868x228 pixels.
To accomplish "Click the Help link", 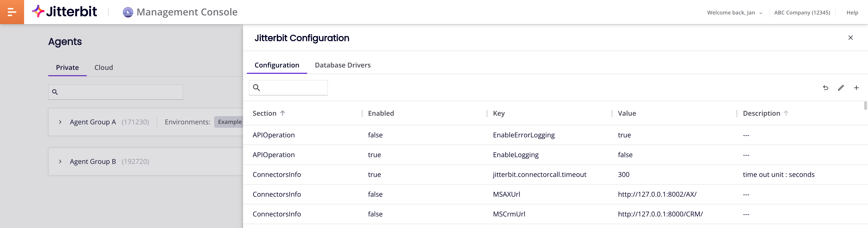I will (852, 13).
